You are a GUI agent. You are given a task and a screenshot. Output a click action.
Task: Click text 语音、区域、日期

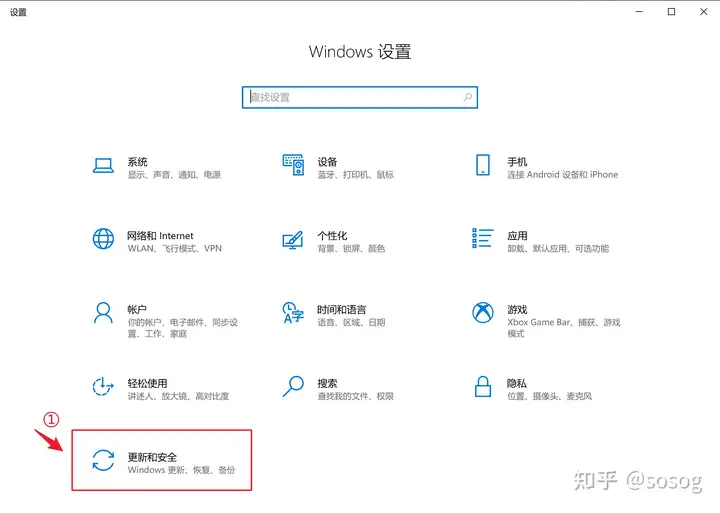click(x=351, y=322)
